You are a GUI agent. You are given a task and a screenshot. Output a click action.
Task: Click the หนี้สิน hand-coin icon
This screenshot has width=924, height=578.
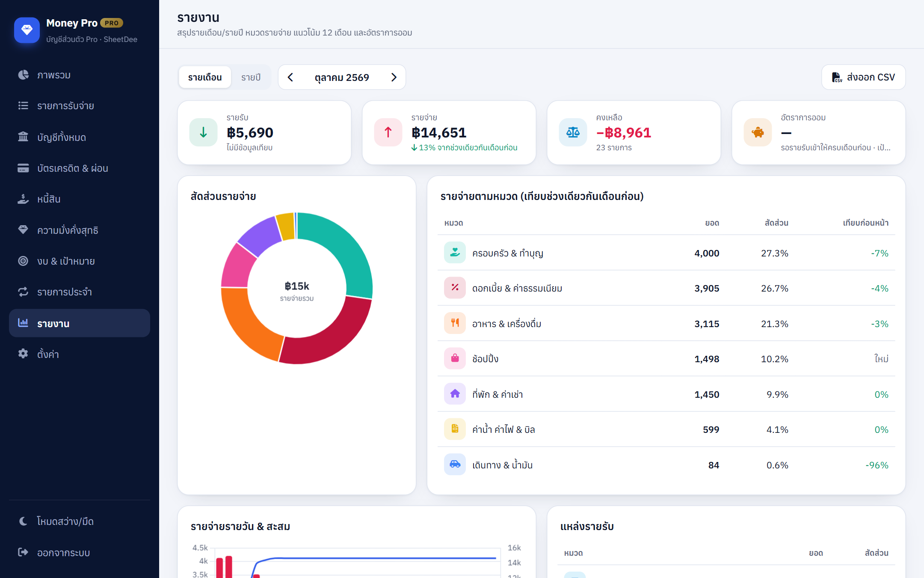[x=23, y=199]
